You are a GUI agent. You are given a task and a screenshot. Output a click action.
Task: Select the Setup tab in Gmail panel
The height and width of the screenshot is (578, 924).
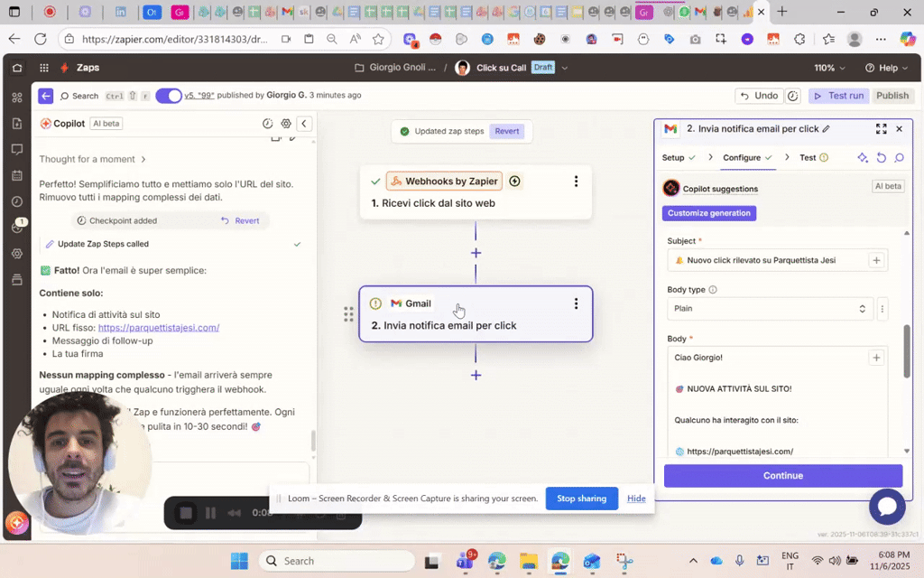(x=674, y=157)
